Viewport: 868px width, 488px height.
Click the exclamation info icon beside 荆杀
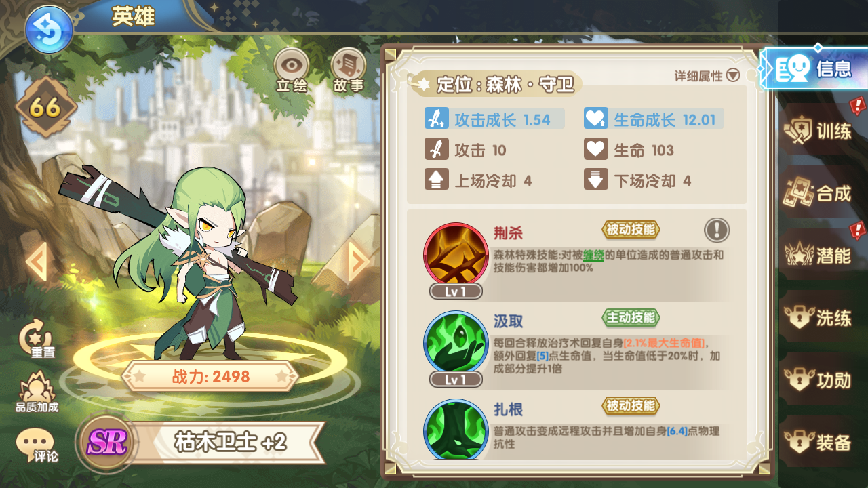click(717, 230)
